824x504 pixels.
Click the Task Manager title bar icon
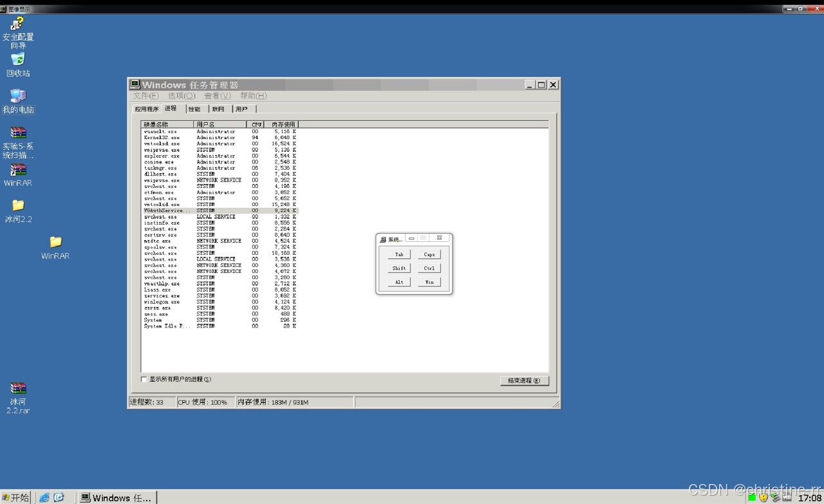pos(135,84)
